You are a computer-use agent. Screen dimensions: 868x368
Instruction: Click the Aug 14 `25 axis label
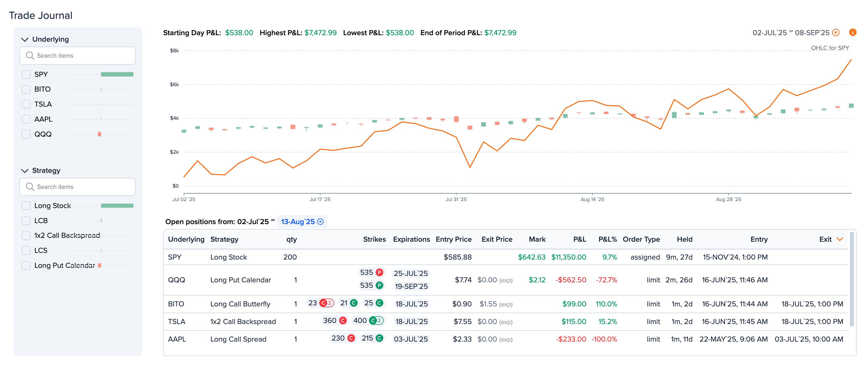click(x=592, y=199)
